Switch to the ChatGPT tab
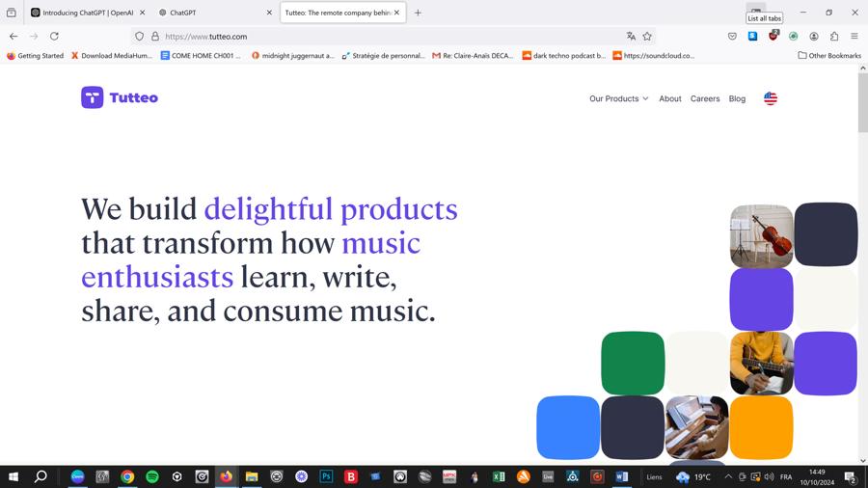The width and height of the screenshot is (868, 488). [210, 13]
